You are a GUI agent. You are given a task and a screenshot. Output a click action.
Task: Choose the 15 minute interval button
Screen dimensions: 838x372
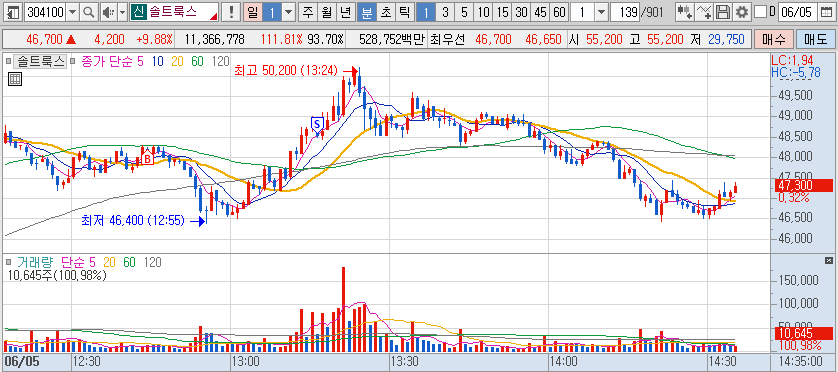click(502, 12)
